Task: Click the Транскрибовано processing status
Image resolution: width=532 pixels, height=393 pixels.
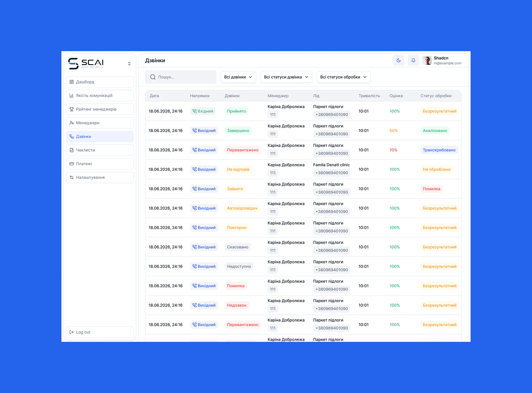Action: pyautogui.click(x=439, y=150)
